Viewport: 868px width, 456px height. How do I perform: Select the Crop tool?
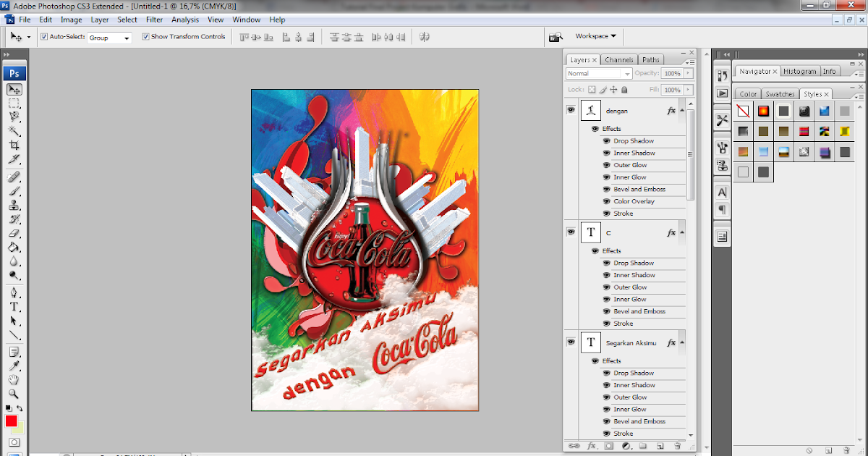(x=14, y=145)
